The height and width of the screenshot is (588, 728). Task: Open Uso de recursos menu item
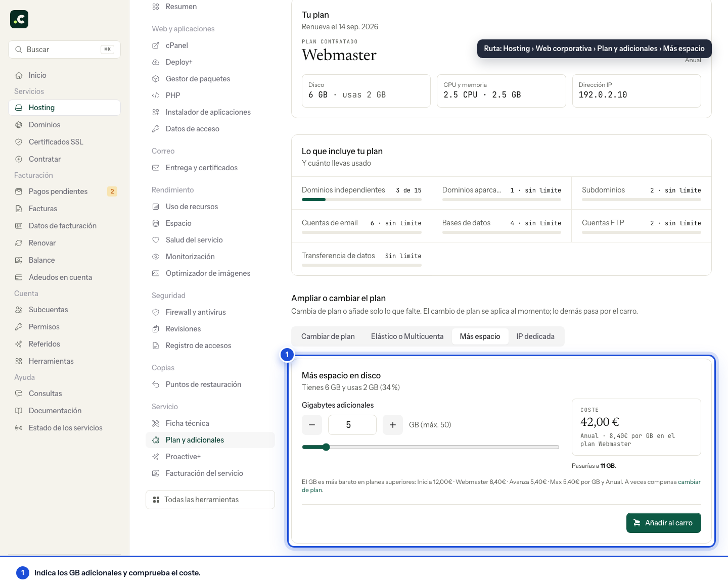(x=210, y=207)
